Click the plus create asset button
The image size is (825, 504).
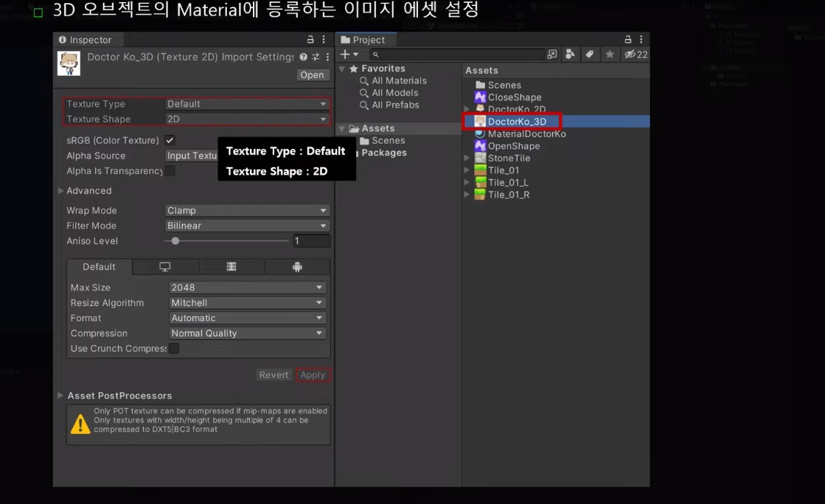tap(344, 55)
